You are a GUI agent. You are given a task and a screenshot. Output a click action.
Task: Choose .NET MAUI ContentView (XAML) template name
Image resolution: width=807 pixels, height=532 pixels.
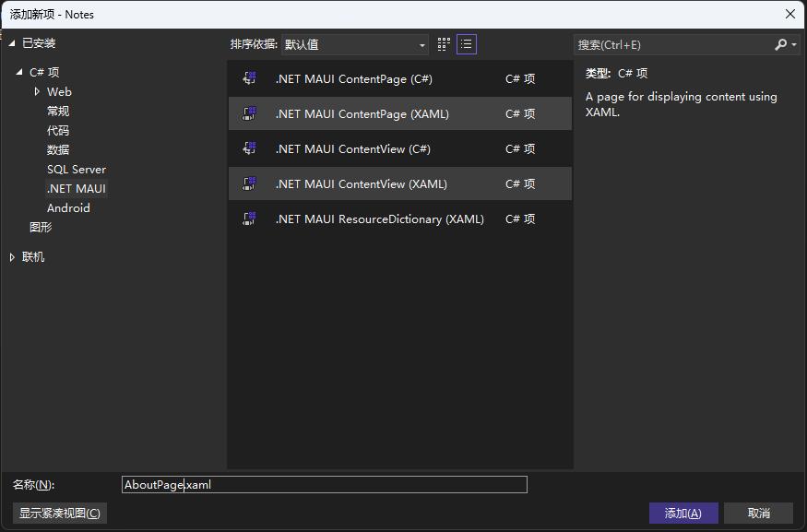coord(361,183)
